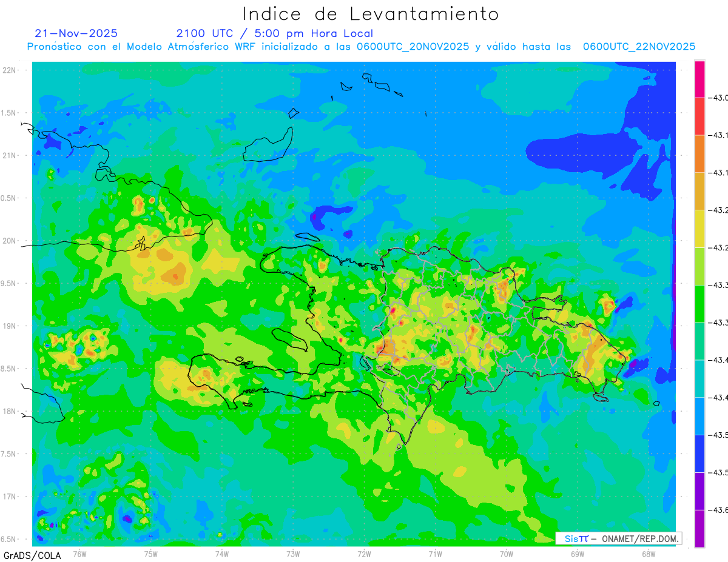Screen dimensions: 728x562
Task: Click the 7.5N latitude axis label
Action: pos(8,453)
